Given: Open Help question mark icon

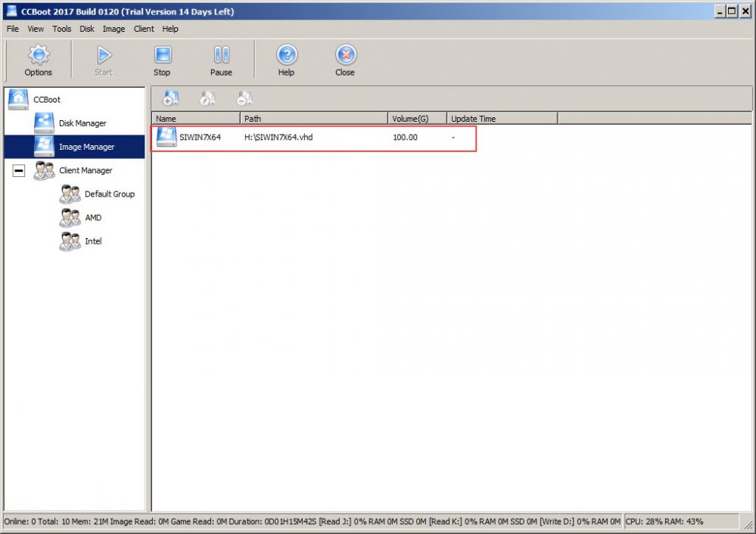Looking at the screenshot, I should (287, 54).
